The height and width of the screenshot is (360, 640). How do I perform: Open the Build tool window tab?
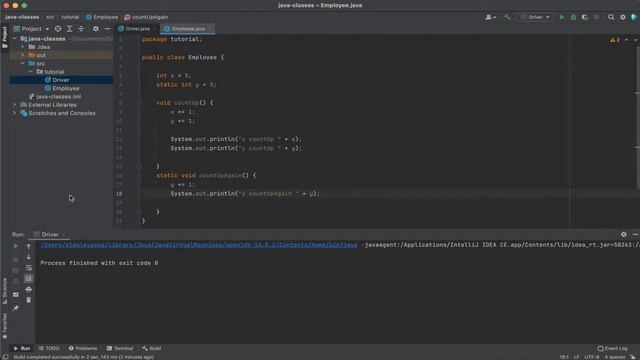pyautogui.click(x=152, y=348)
